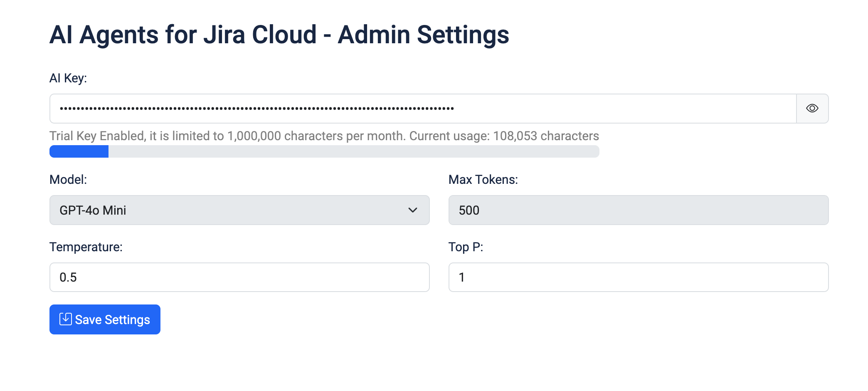Click the 'AI Key:' label
Screen dimensions: 868x391
pyautogui.click(x=68, y=78)
